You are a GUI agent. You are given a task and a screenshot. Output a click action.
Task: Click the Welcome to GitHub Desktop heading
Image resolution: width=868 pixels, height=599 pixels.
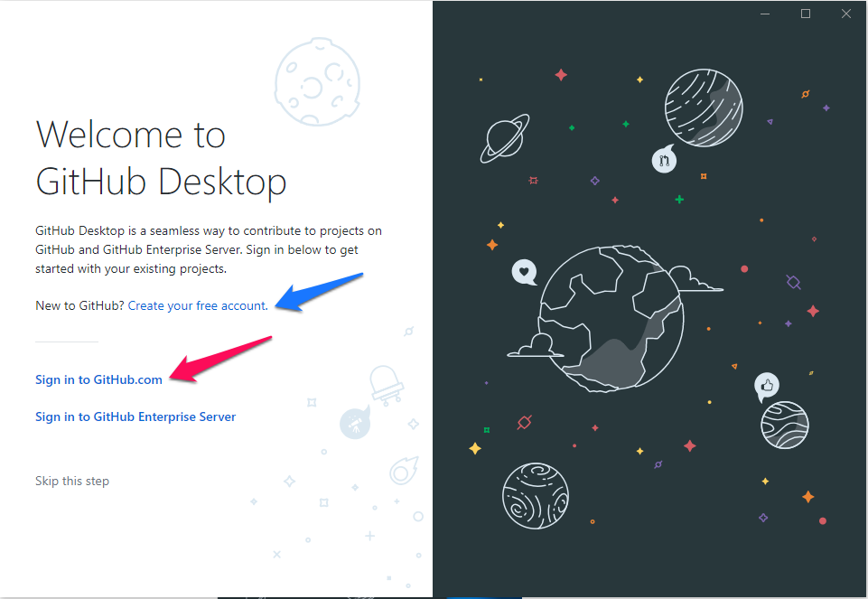(161, 158)
